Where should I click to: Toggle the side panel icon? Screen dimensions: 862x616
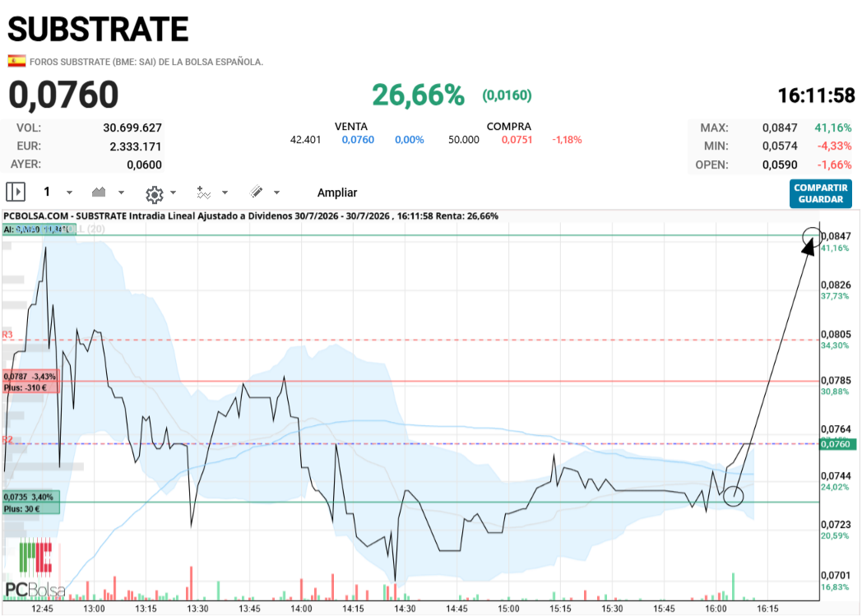point(16,192)
